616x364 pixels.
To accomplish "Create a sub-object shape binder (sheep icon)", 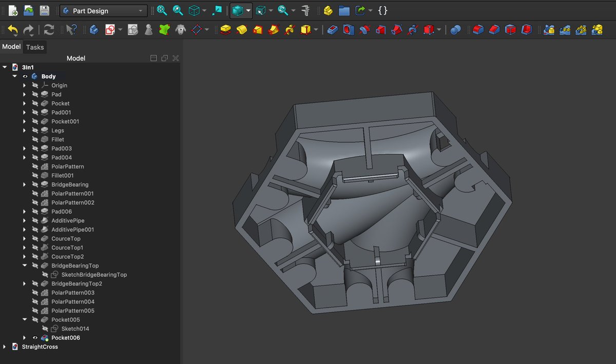I will (x=180, y=30).
